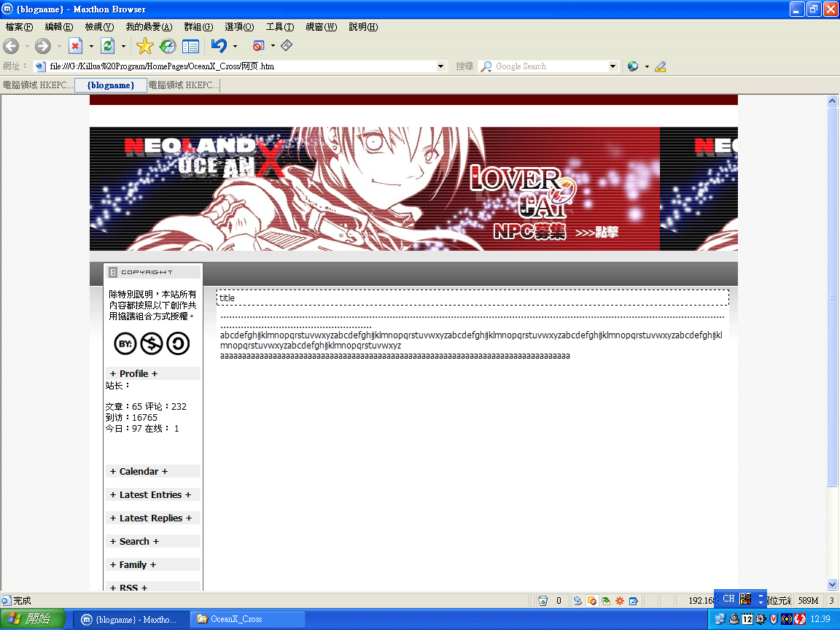Expand the address bar URL dropdown
This screenshot has height=630, width=840.
440,66
